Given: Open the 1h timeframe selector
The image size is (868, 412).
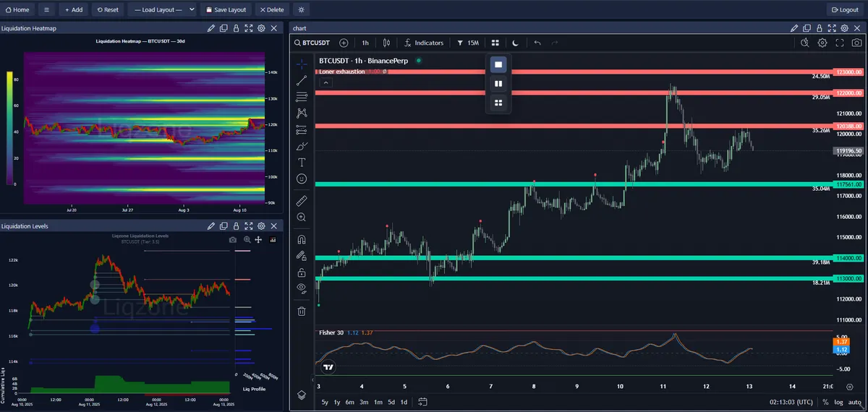Looking at the screenshot, I should [365, 43].
